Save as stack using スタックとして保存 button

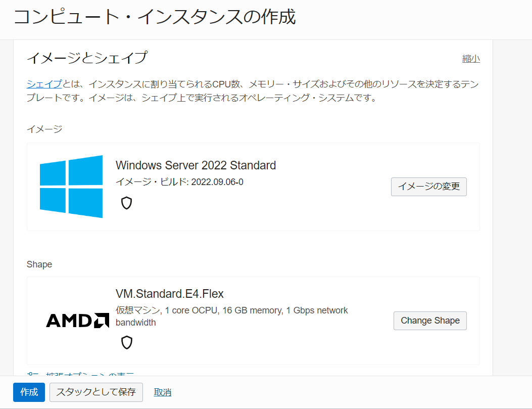click(x=96, y=392)
